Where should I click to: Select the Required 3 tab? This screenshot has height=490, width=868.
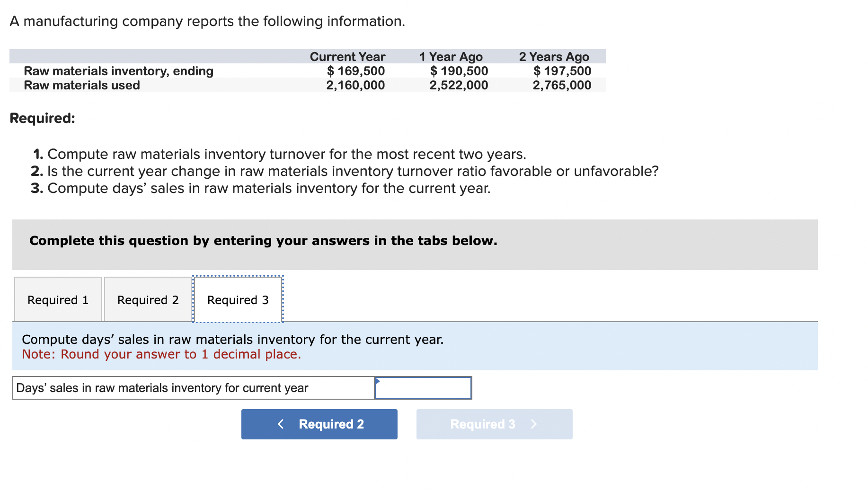pos(238,300)
